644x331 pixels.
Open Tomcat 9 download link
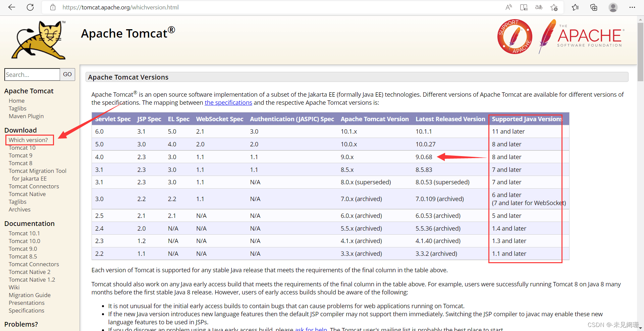point(20,155)
